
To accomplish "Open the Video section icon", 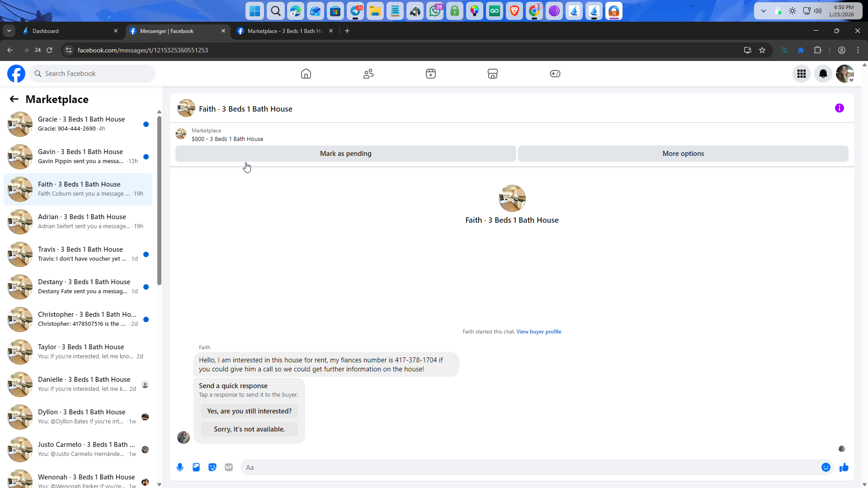I will pos(431,74).
